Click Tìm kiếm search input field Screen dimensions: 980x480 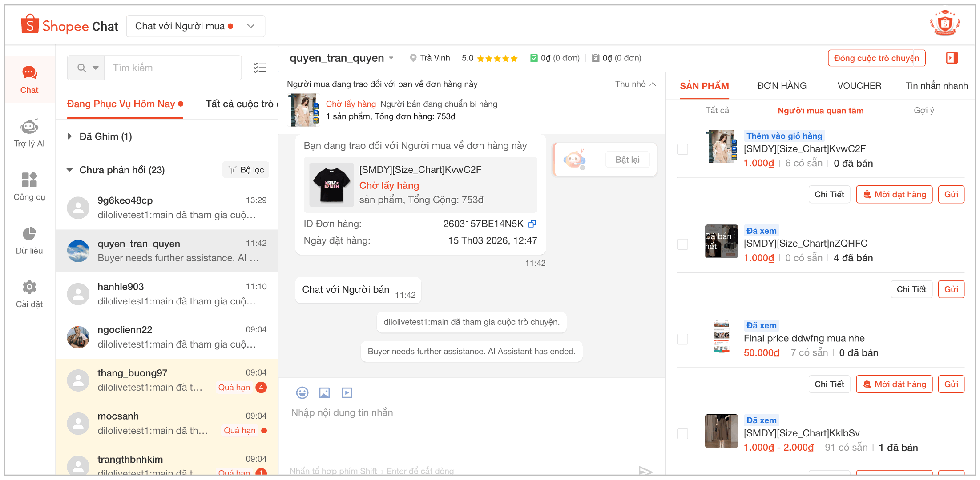pyautogui.click(x=173, y=68)
